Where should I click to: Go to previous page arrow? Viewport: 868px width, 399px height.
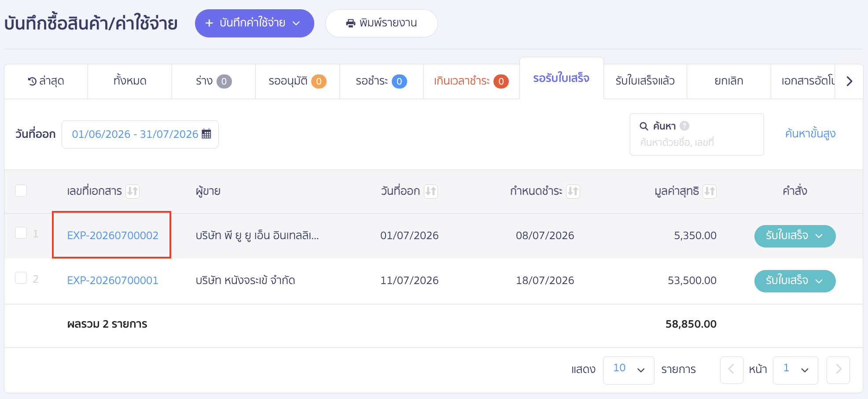pos(732,370)
